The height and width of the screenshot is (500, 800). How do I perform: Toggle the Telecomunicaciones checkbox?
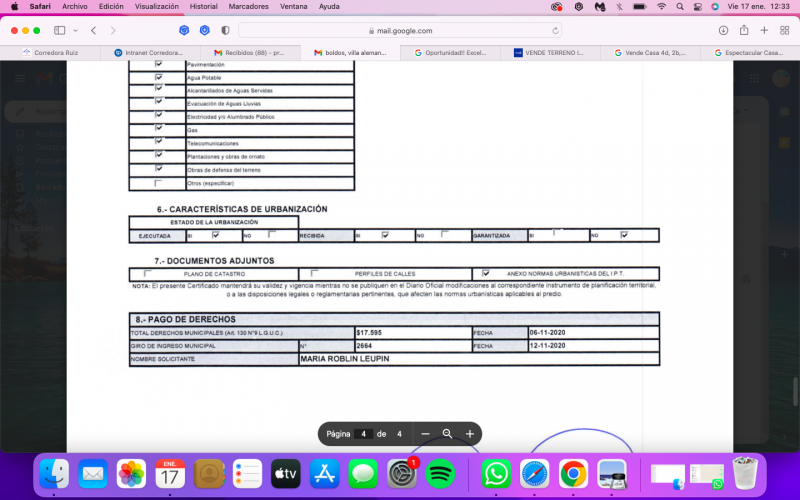point(158,141)
